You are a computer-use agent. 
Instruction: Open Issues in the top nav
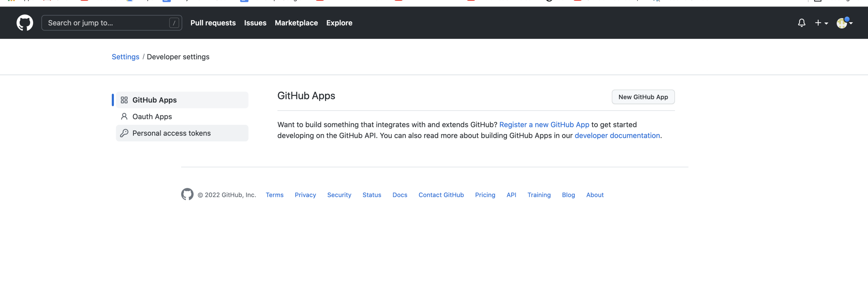tap(255, 23)
